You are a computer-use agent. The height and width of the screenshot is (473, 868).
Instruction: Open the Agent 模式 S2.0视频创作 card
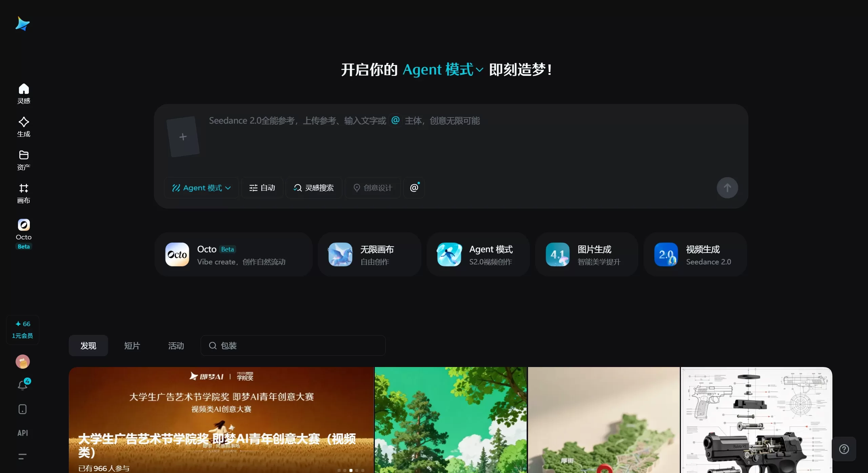coord(478,255)
